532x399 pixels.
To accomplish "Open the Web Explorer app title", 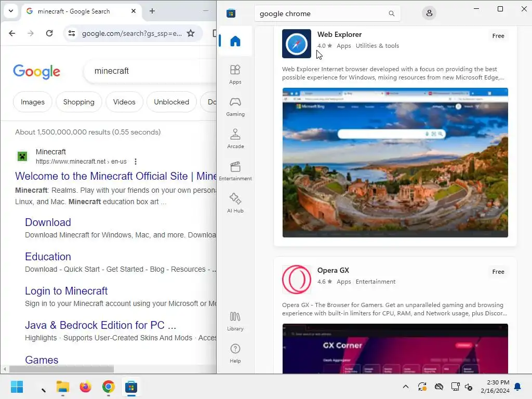I will [339, 35].
